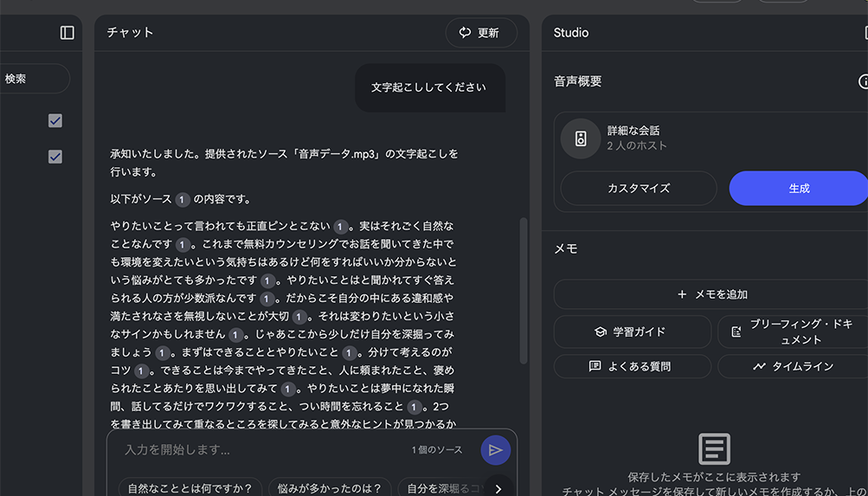The height and width of the screenshot is (496, 868).
Task: Click the blue 生成 button
Action: tap(798, 188)
